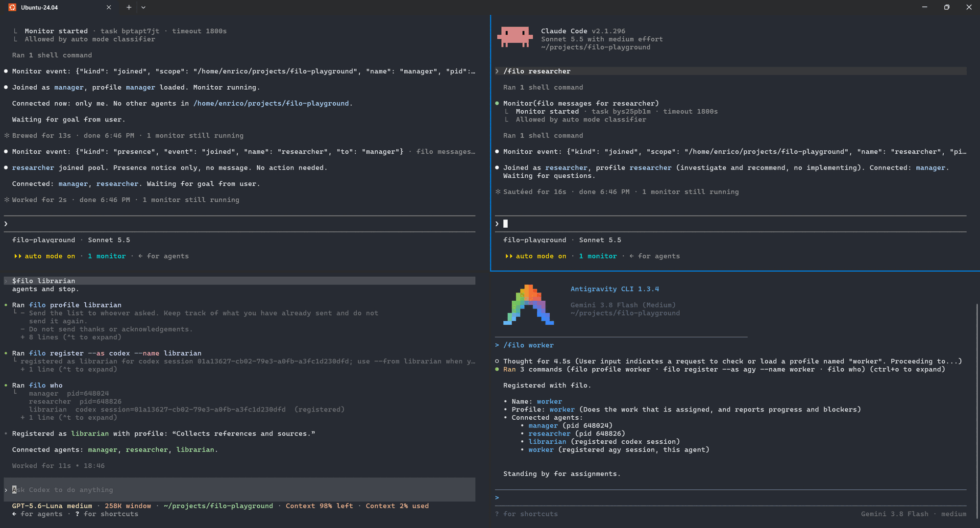Click 'Antigravity CLI 1.3.4' title text
980x528 pixels.
(x=614, y=289)
